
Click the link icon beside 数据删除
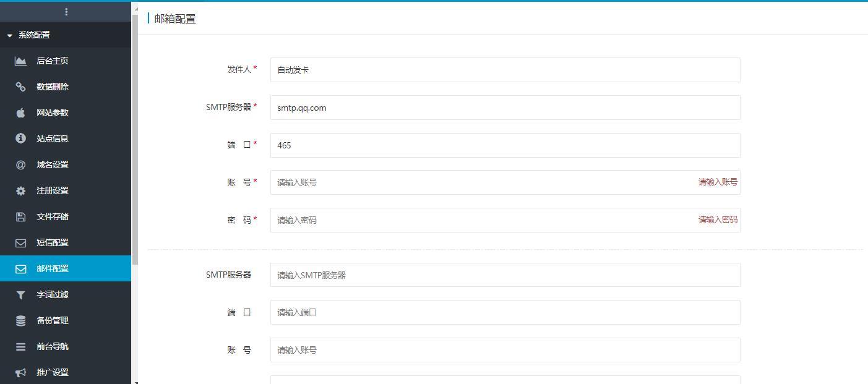tap(20, 87)
